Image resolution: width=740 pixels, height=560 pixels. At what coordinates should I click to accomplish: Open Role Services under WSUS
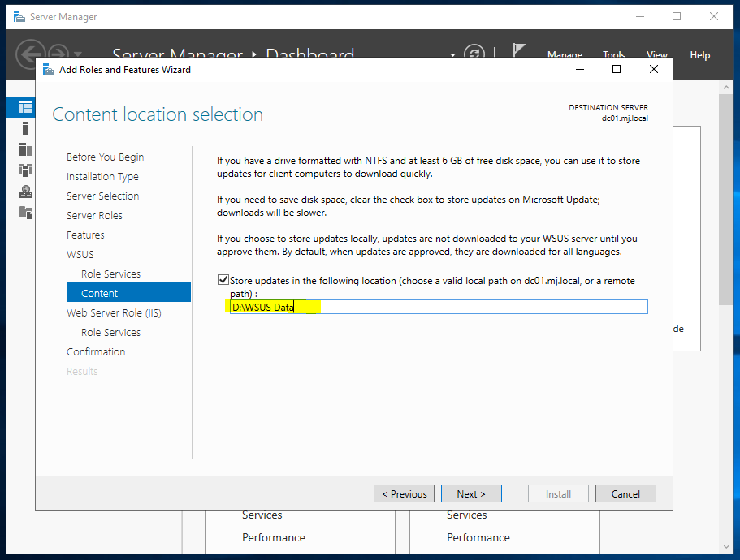111,274
